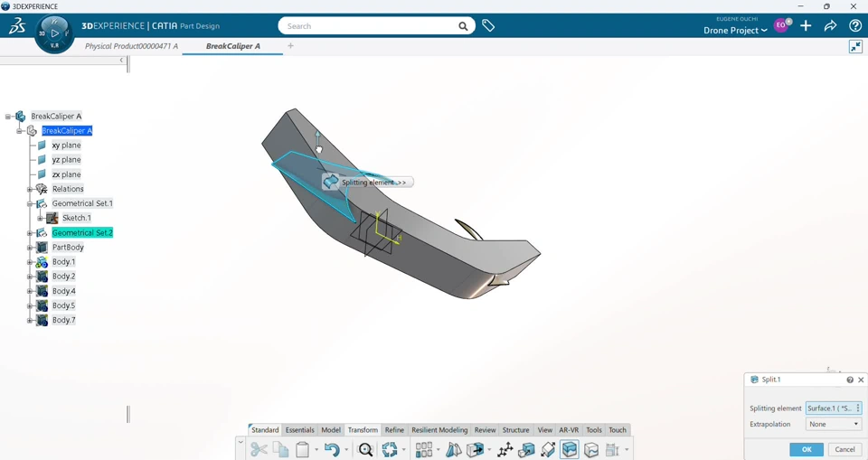Switch to the Model tab
This screenshot has width=868, height=460.
(x=331, y=430)
